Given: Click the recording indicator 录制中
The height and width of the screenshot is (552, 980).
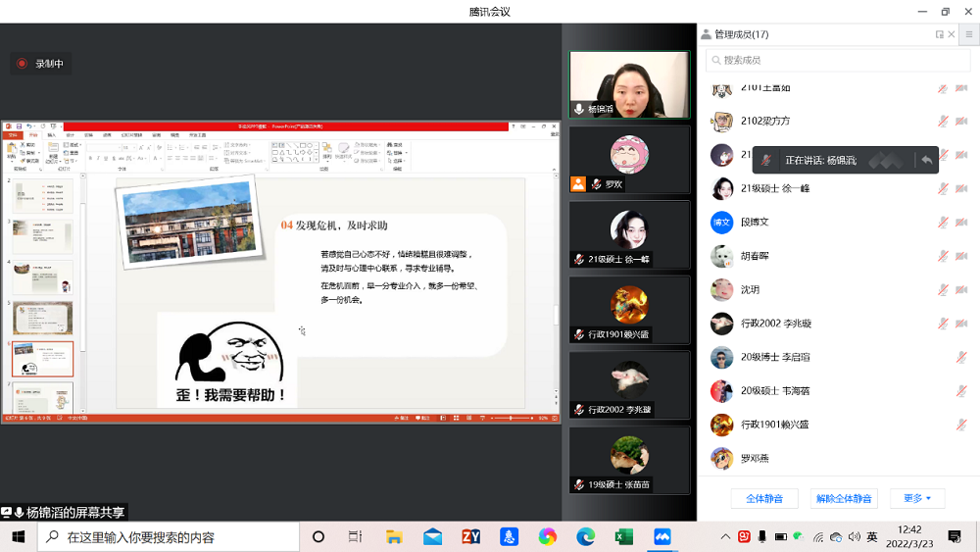Looking at the screenshot, I should point(40,64).
